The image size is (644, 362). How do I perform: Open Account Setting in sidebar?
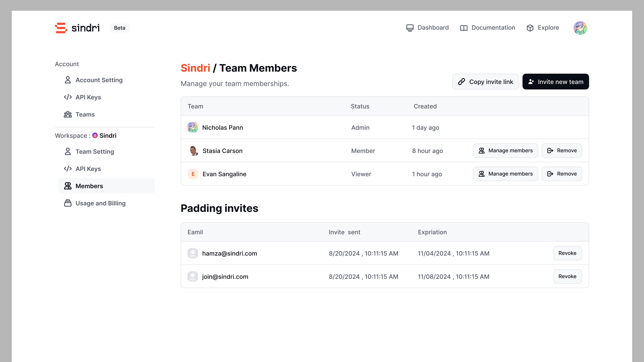(99, 80)
